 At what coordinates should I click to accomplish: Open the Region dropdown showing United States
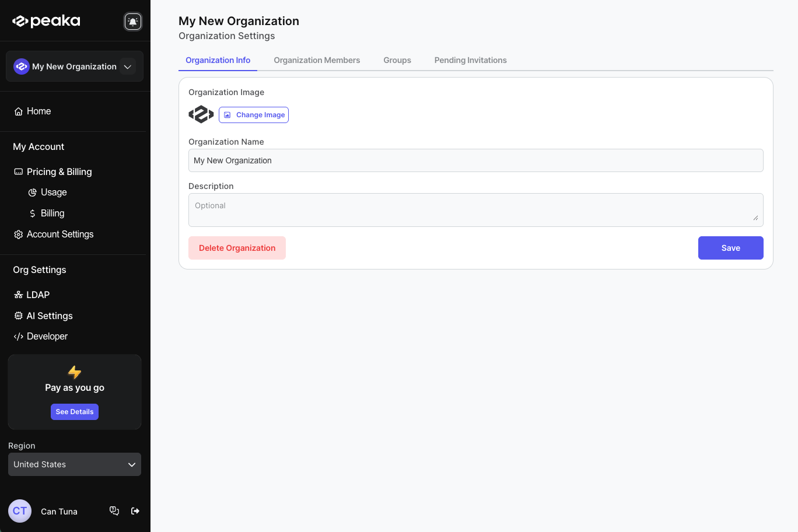coord(74,464)
